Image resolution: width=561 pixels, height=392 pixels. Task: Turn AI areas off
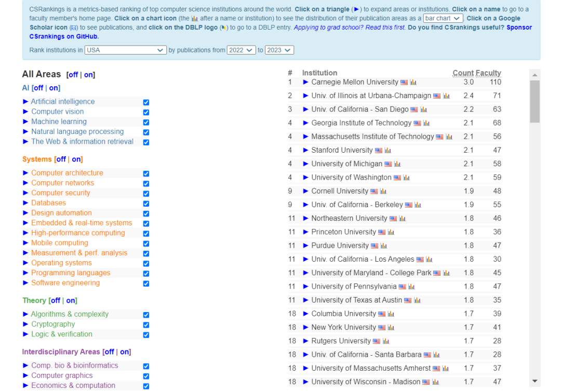[38, 88]
